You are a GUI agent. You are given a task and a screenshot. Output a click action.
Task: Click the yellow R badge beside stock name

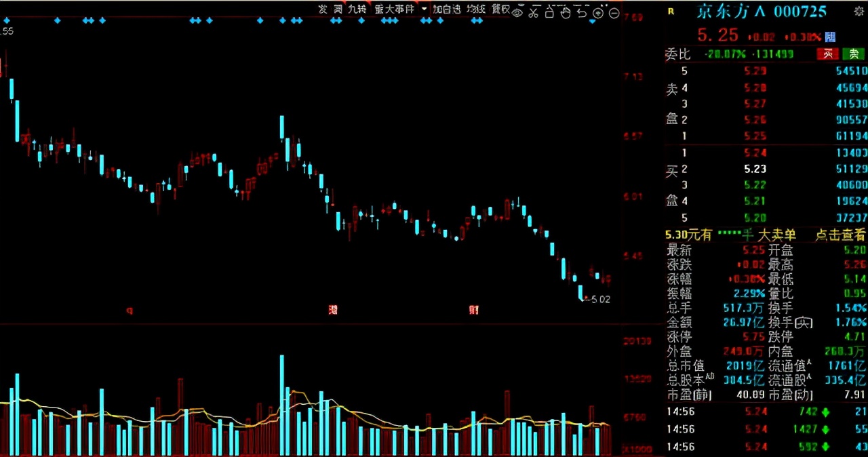click(x=671, y=11)
